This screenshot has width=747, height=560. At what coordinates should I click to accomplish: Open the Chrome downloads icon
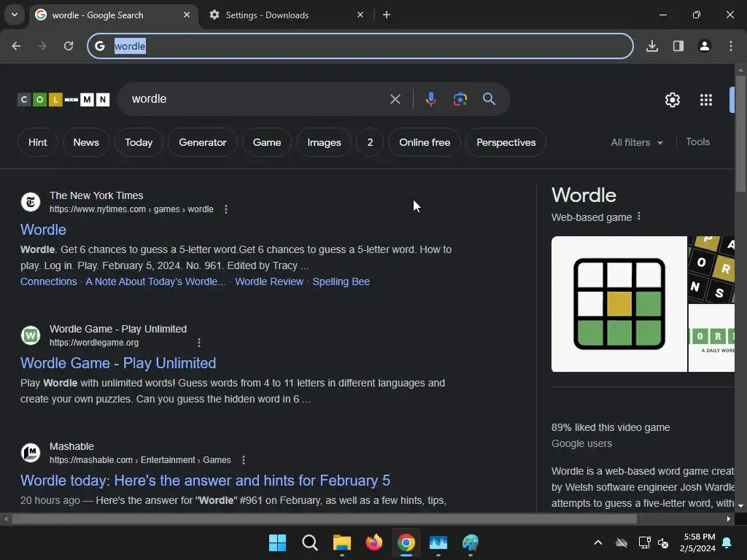click(652, 46)
